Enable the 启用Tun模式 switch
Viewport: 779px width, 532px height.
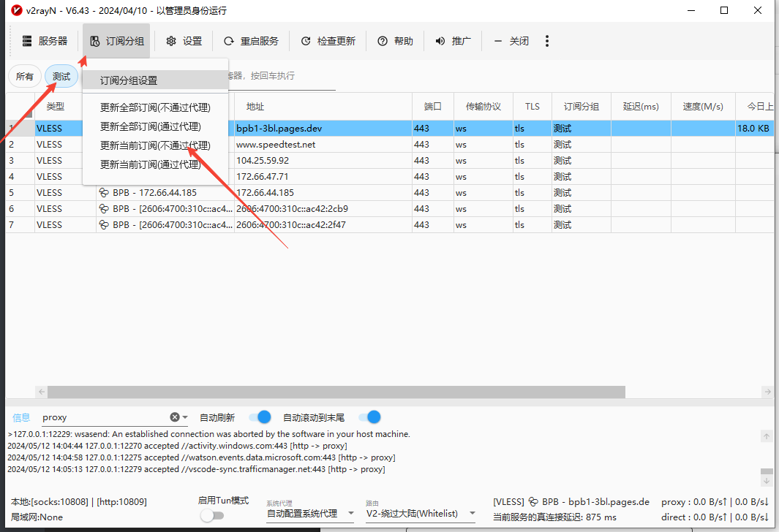[x=212, y=515]
